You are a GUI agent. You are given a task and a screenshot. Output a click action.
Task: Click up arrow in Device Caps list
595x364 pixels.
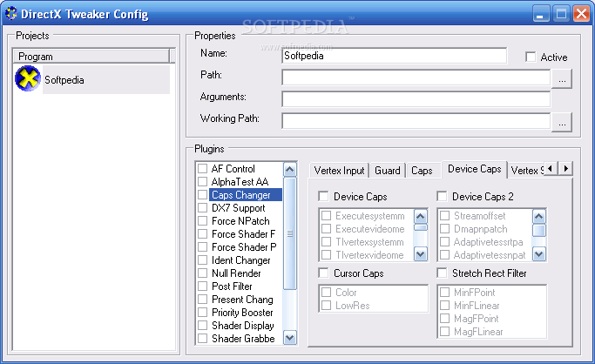tap(420, 217)
